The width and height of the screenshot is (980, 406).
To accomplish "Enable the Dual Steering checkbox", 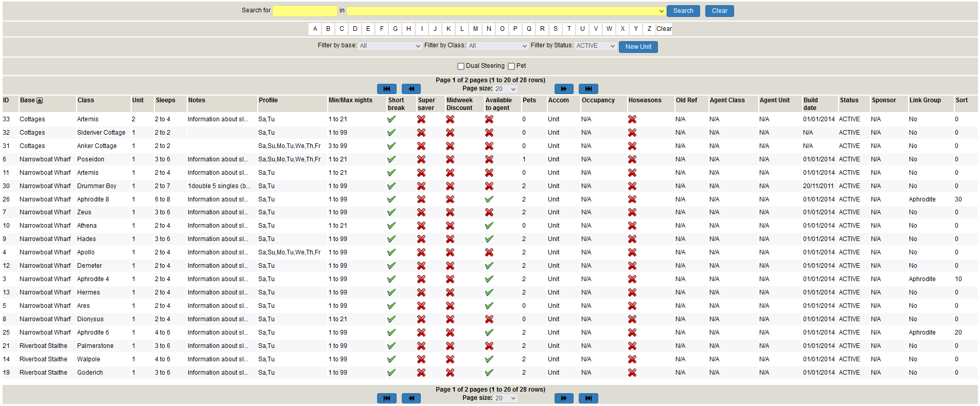I will (x=461, y=66).
